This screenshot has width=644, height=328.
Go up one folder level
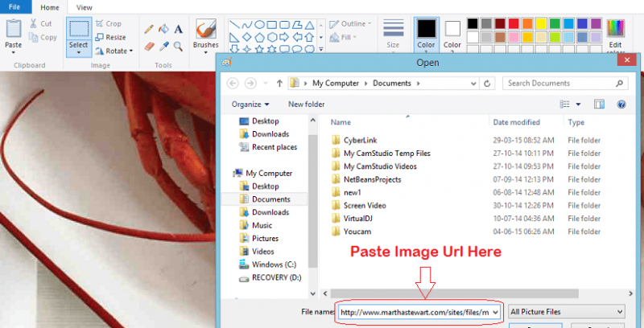pyautogui.click(x=279, y=84)
